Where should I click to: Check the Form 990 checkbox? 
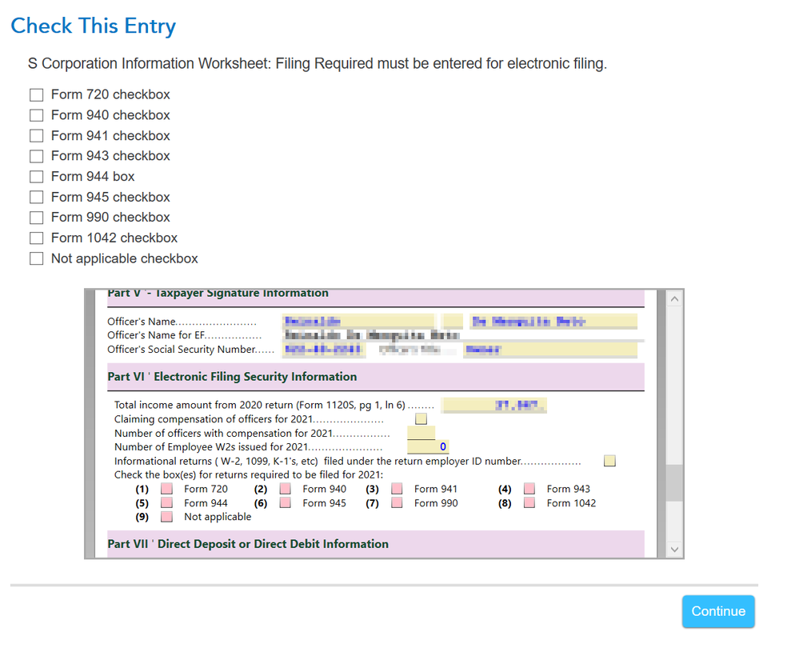36,217
